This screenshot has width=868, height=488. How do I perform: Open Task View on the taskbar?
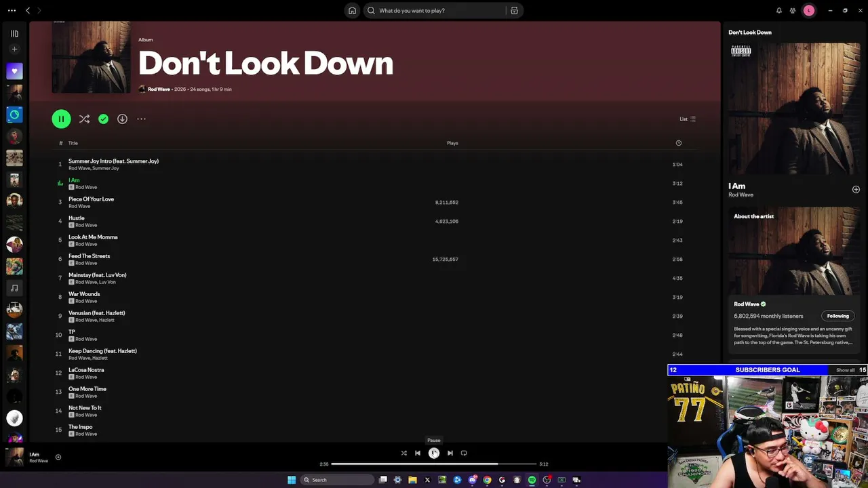coord(383,480)
